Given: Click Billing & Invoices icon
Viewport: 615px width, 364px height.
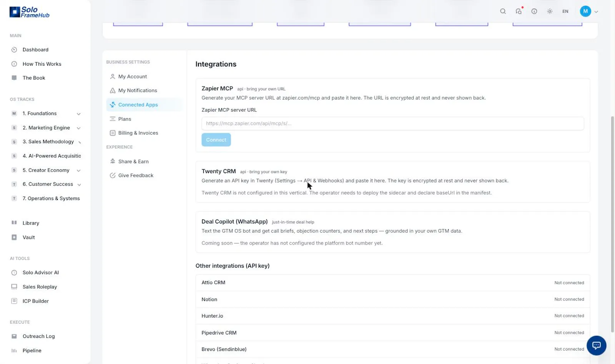Looking at the screenshot, I should 113,133.
